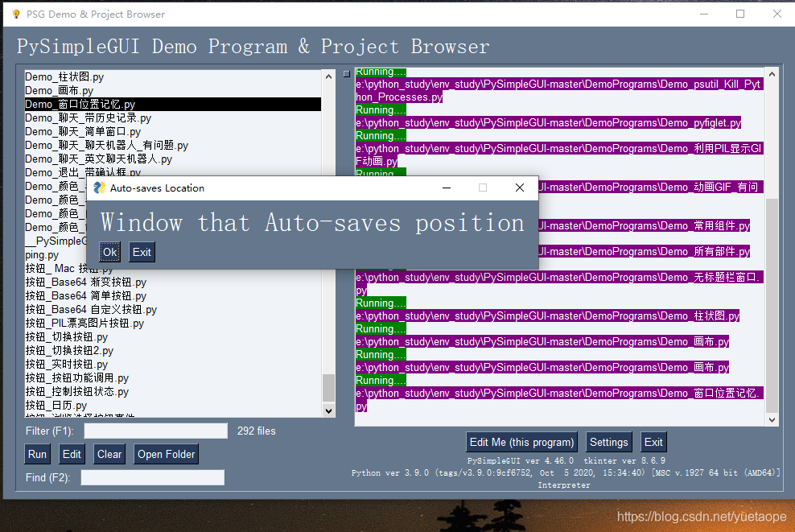Click the Ok button in Auto-saves dialog
795x532 pixels.
pyautogui.click(x=109, y=252)
